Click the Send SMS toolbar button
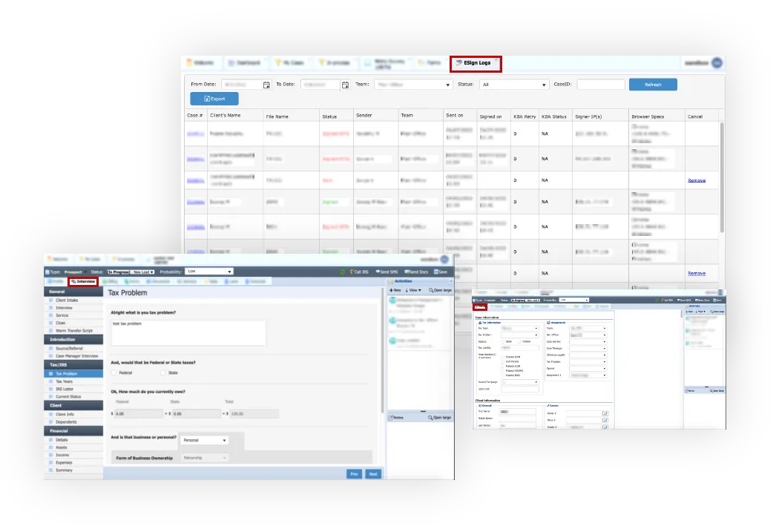Image resolution: width=776 pixels, height=532 pixels. (x=387, y=272)
